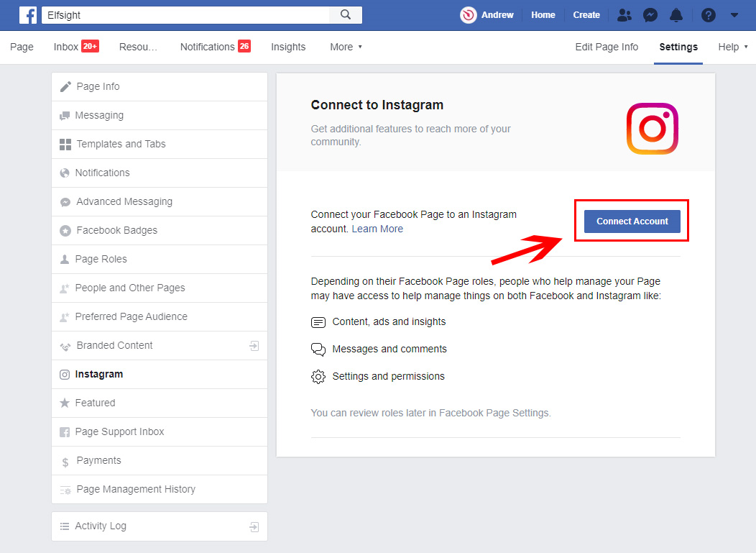This screenshot has width=756, height=553.
Task: Click the content card icon beside 'Content, ads and insights'
Action: pyautogui.click(x=318, y=322)
